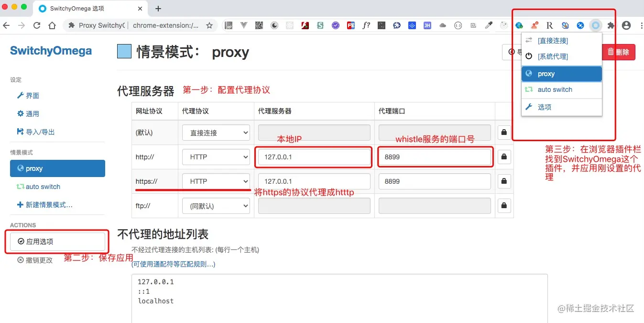Open the blue JH extension icon
644x323 pixels.
(x=427, y=25)
